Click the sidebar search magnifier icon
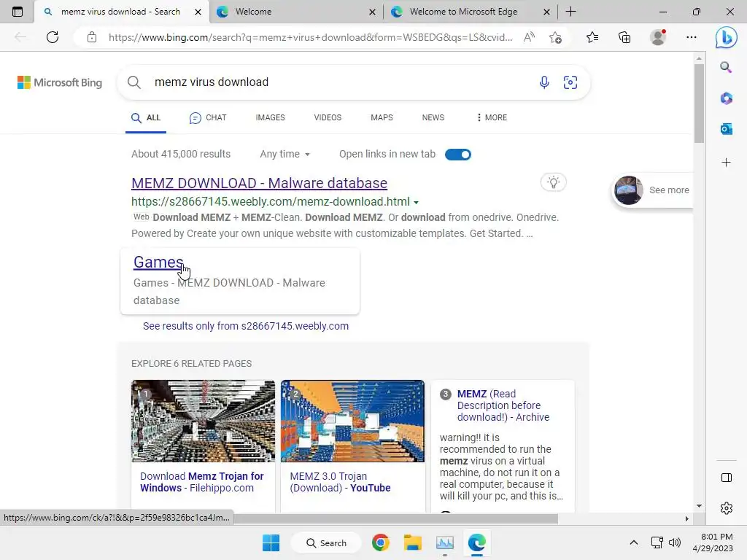This screenshot has height=560, width=747. [x=726, y=67]
